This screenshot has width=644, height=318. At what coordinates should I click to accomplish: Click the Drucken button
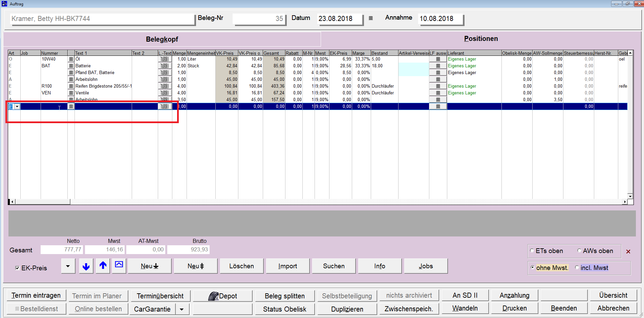click(514, 308)
